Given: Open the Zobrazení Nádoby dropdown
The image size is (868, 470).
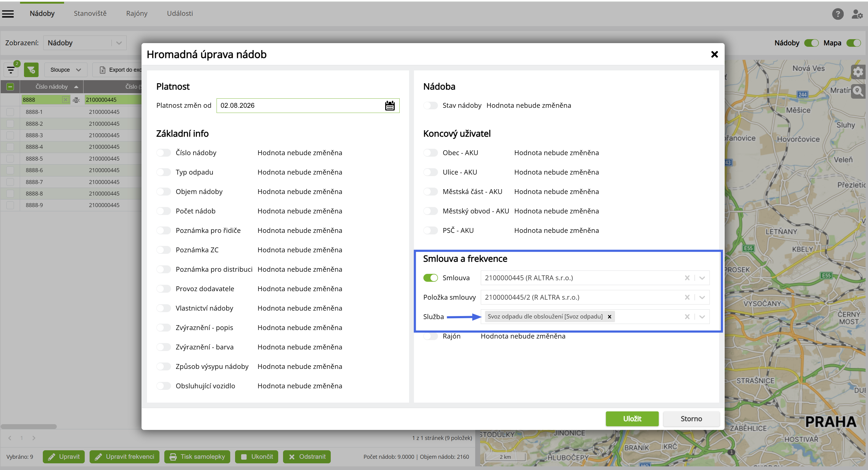Looking at the screenshot, I should (85, 43).
